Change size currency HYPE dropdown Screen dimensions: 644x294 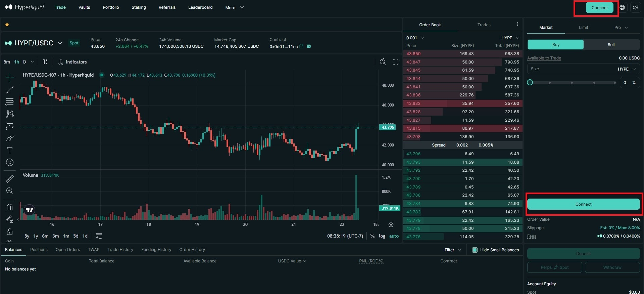(627, 69)
